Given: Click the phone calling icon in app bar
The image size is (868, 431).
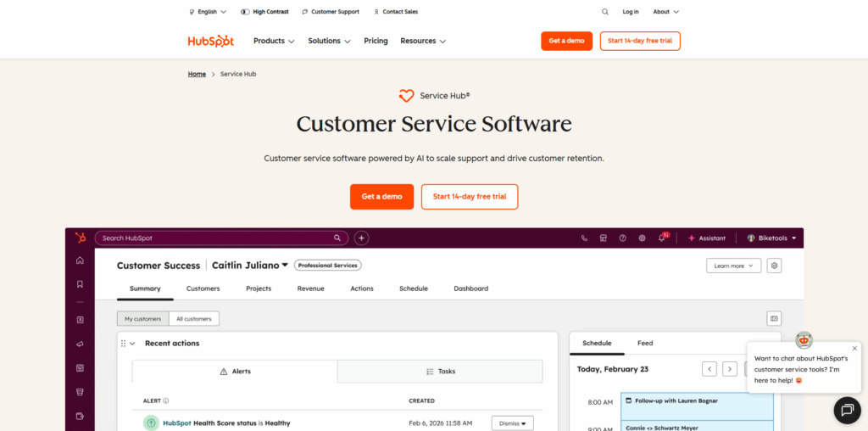Looking at the screenshot, I should click(584, 238).
